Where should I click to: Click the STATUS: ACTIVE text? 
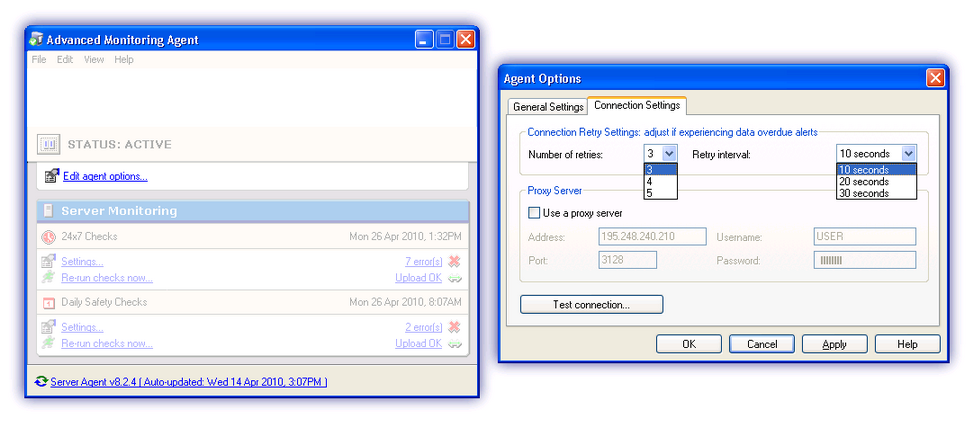[119, 145]
